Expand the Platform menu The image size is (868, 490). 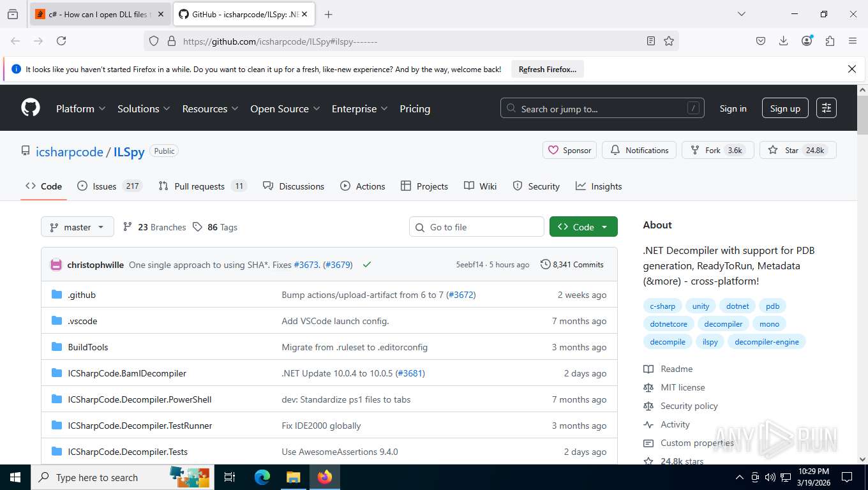point(80,108)
